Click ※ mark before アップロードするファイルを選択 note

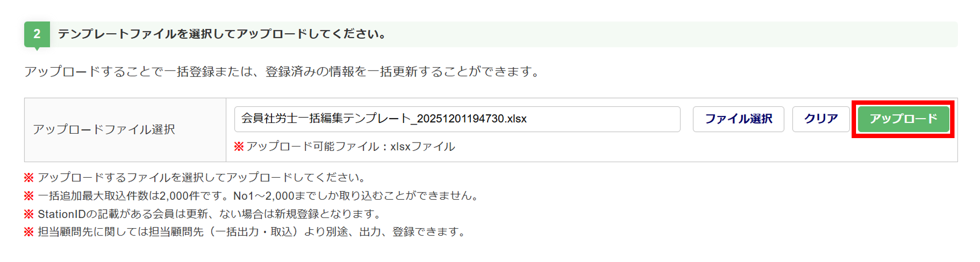pyautogui.click(x=29, y=177)
